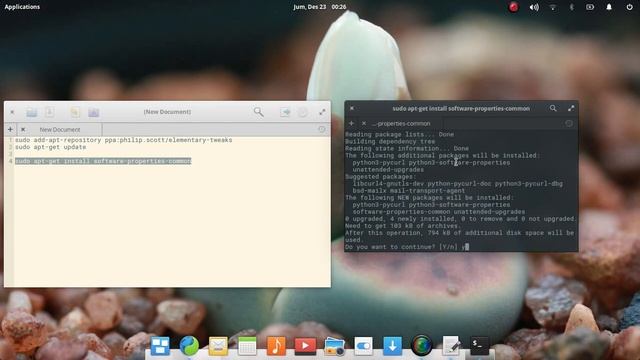Open the editor settings gear menu
Viewport: 640px width, 360px height.
coord(303,112)
